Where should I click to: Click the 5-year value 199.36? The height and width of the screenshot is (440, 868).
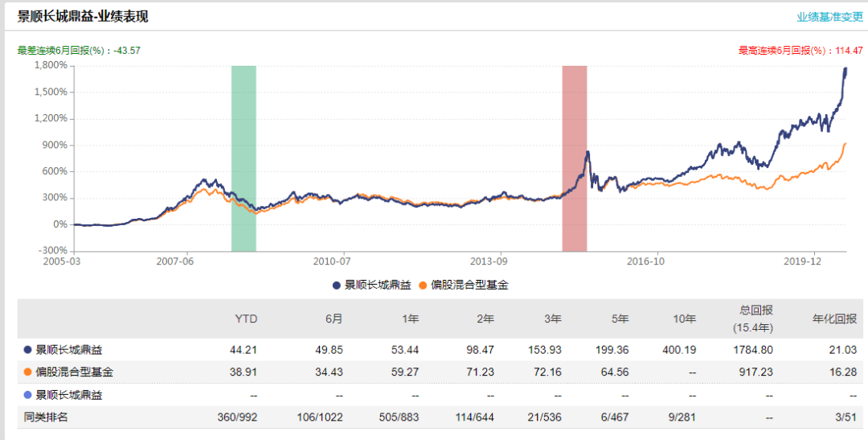(x=612, y=350)
